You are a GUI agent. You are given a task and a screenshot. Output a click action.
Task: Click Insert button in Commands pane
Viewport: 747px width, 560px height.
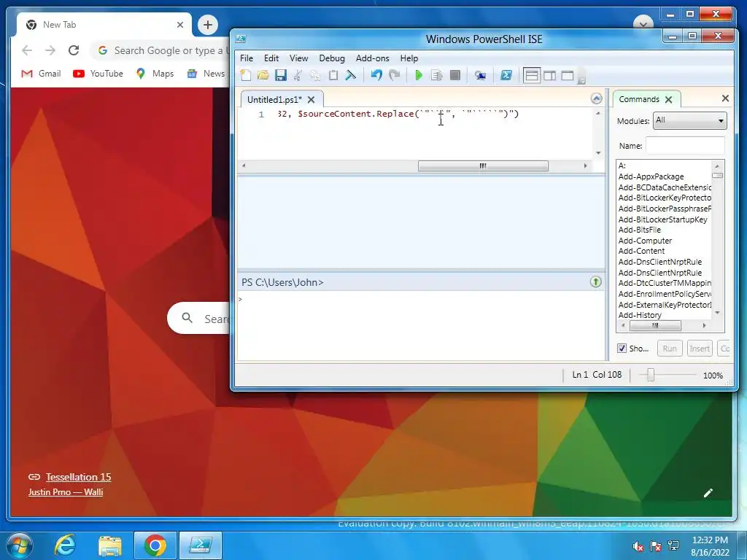[x=700, y=349]
